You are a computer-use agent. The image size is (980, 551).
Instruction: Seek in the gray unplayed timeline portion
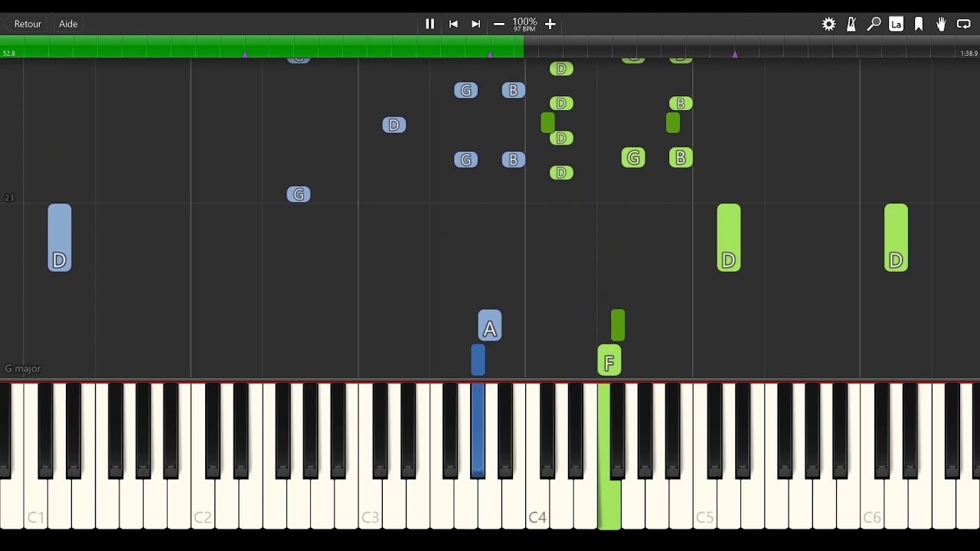coord(752,46)
